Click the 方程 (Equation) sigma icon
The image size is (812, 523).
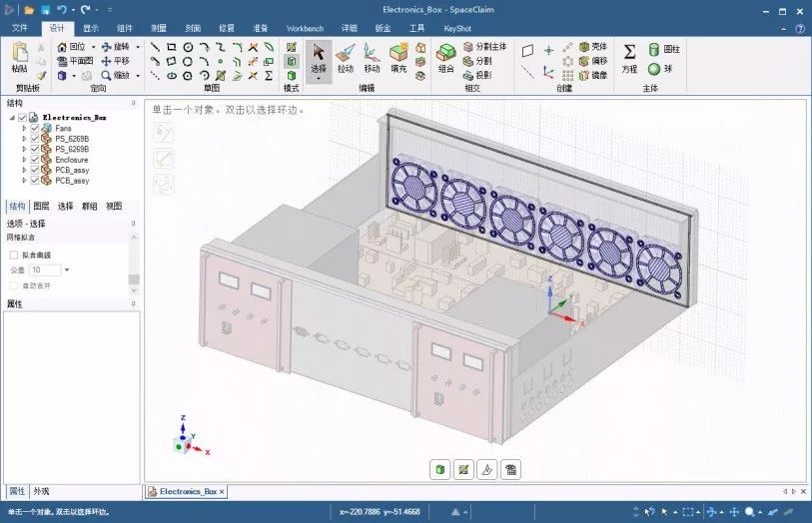click(629, 57)
